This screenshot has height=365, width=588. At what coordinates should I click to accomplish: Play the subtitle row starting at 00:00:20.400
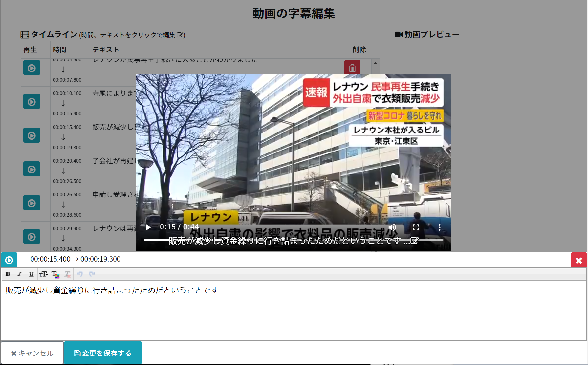(x=32, y=169)
